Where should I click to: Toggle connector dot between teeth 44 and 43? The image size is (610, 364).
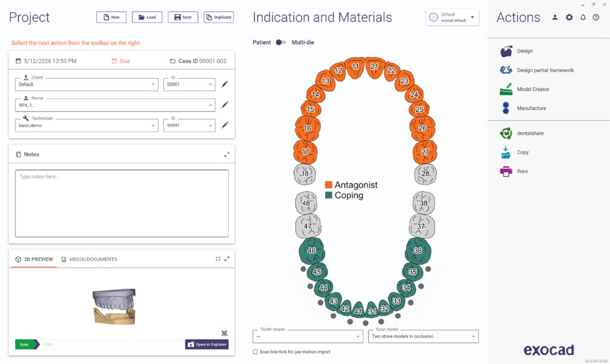tap(320, 302)
